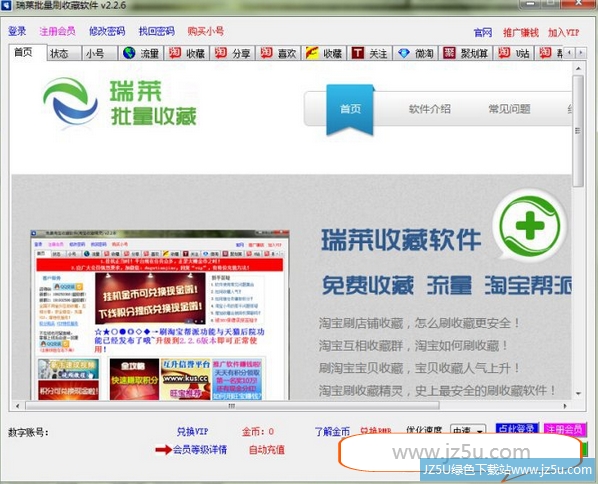Click the pink 注册会员 link at top
Image resolution: width=598 pixels, height=484 pixels.
click(57, 31)
